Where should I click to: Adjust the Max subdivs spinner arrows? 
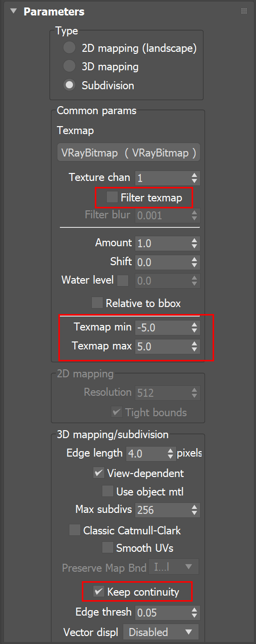pos(195,510)
